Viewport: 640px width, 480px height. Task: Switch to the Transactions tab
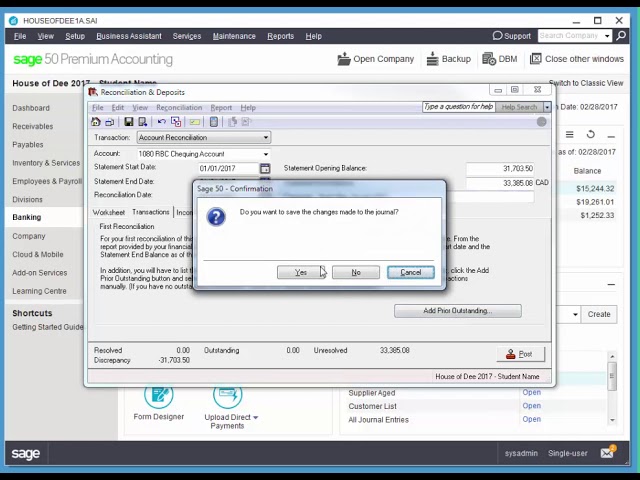(x=151, y=212)
